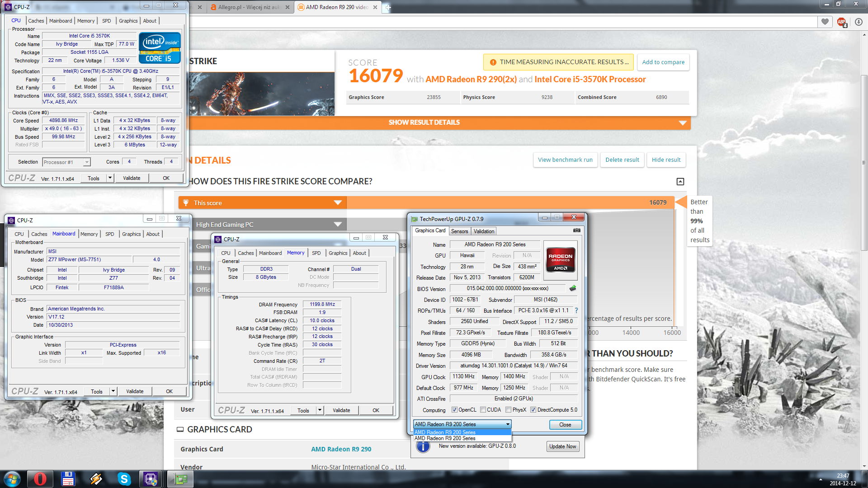
Task: Click the Core Speed 4898.86 MHz value
Action: tap(63, 121)
